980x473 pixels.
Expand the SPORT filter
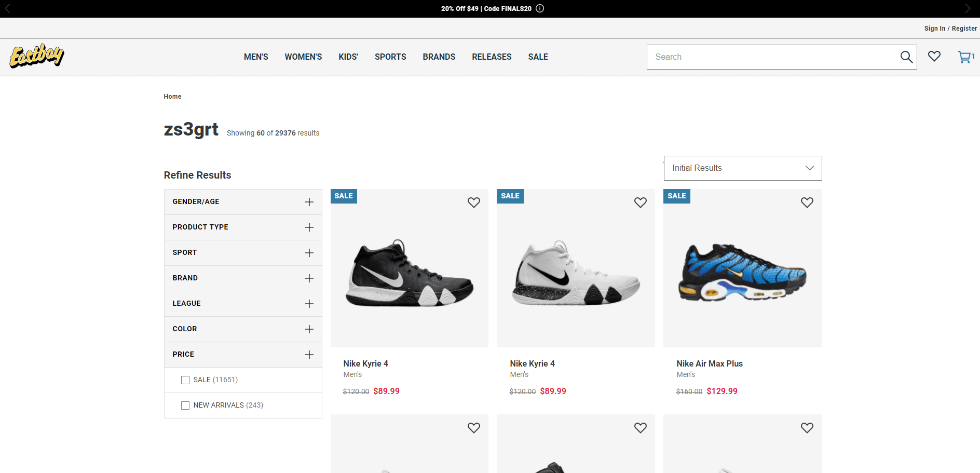pos(243,253)
